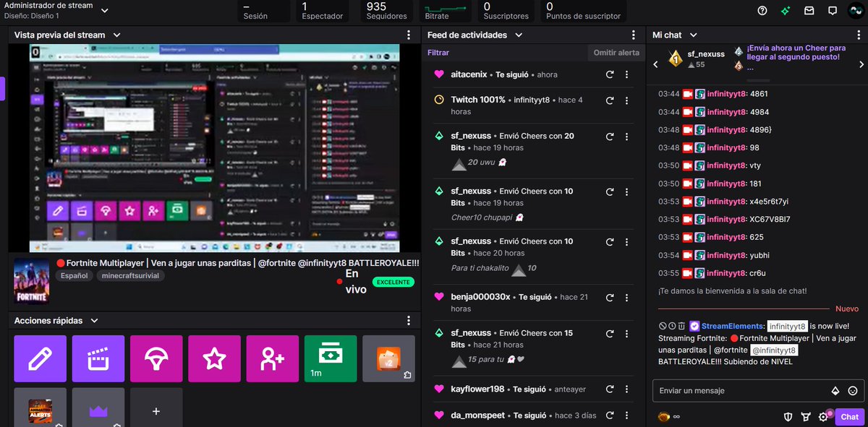Viewport: 868px width, 427px height.
Task: Click the Puntos de suscriptor stat
Action: click(x=583, y=11)
